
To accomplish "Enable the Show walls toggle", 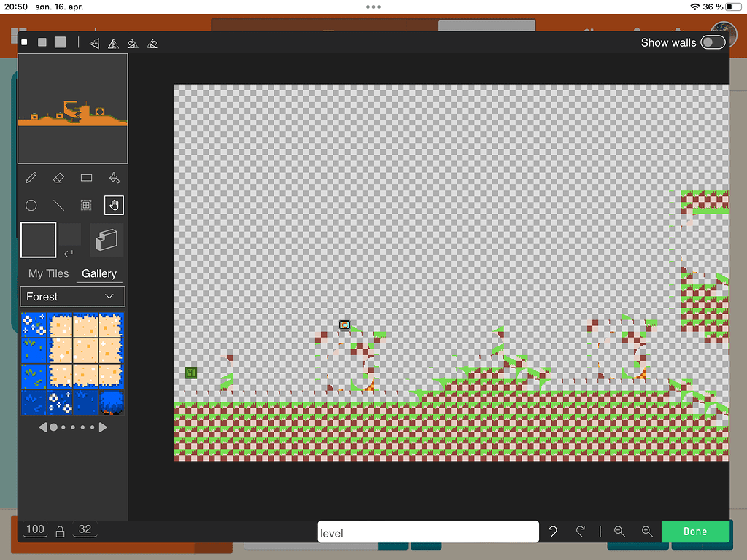I will click(x=713, y=42).
